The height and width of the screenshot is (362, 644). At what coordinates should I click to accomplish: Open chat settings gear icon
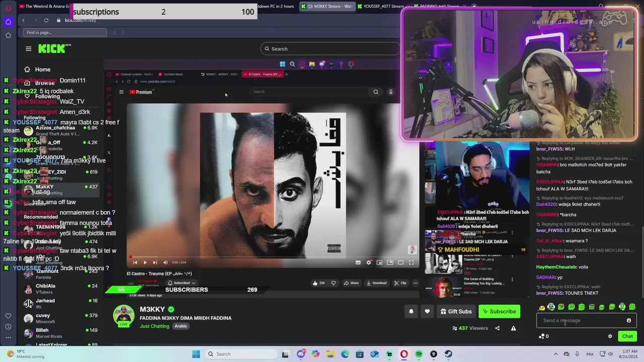[x=610, y=336]
